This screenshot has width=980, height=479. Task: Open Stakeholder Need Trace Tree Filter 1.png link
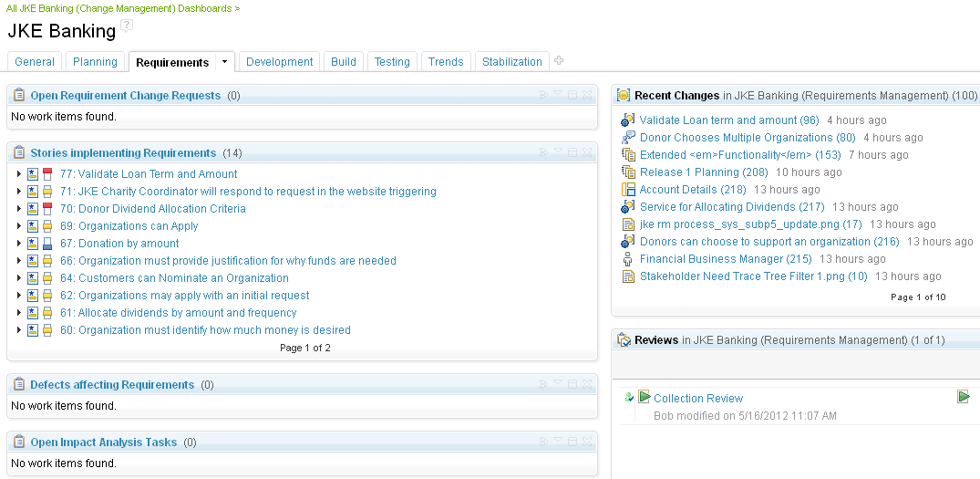[753, 276]
